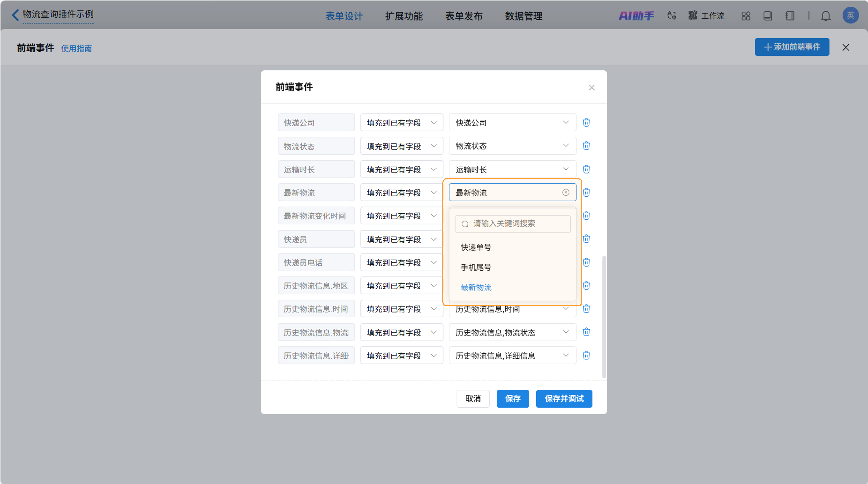Delete the 快递公司 mapping row
This screenshot has height=484, width=868.
[x=586, y=122]
